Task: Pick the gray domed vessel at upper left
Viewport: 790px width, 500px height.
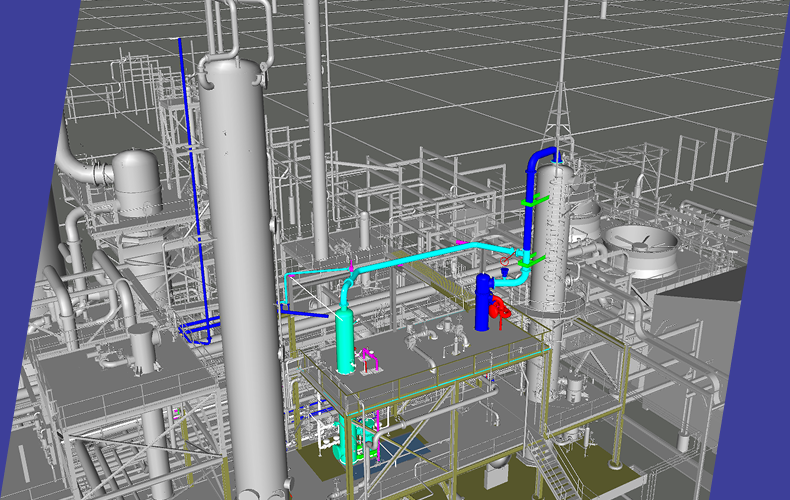Action: pyautogui.click(x=136, y=182)
